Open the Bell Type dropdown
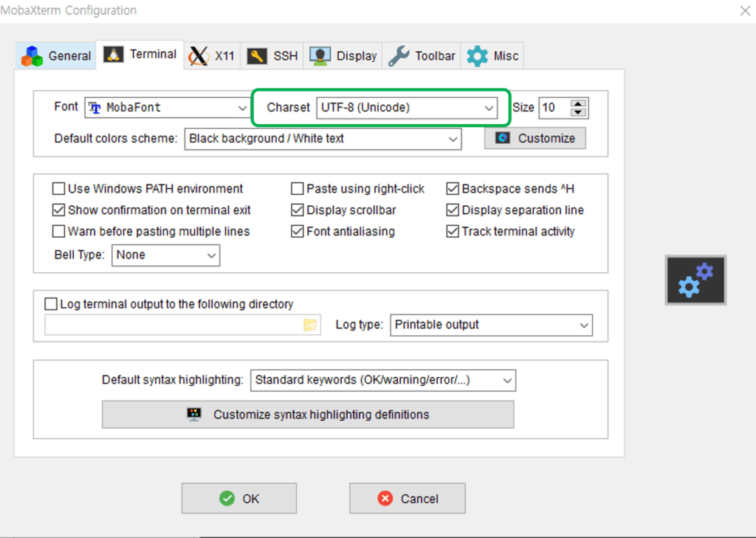Screen dimensions: 756x538 (x=165, y=255)
